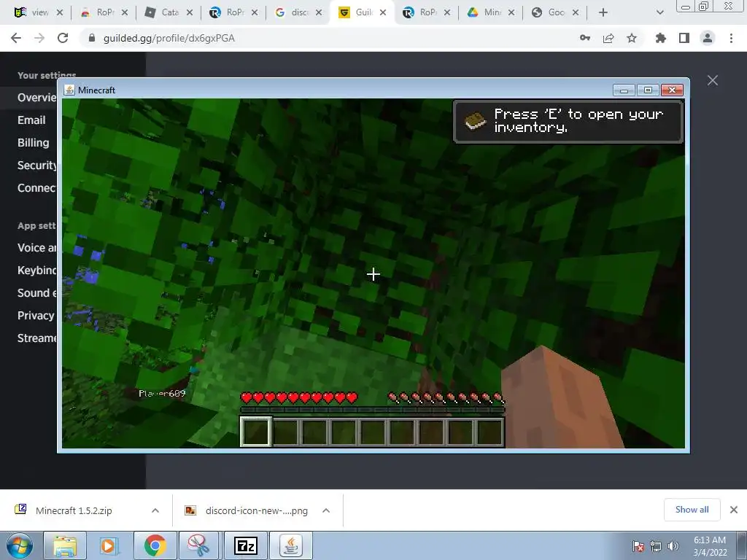This screenshot has height=560, width=747.
Task: Reload the guilded.gg page
Action: coord(63,38)
